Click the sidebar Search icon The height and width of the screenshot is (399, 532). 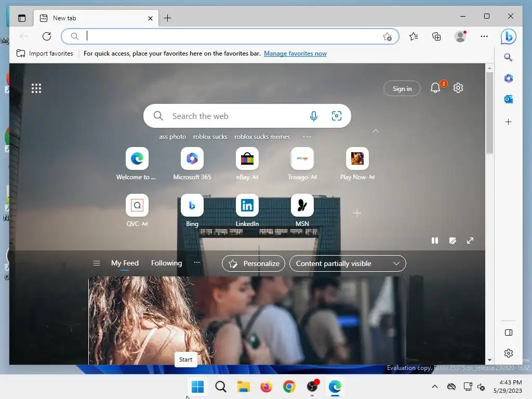tap(508, 57)
